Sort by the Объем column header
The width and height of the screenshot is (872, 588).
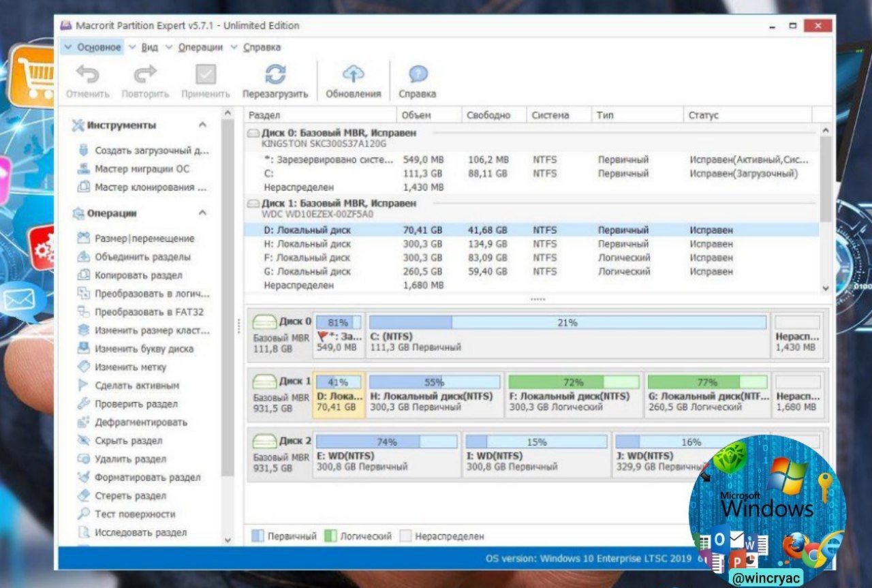[x=429, y=115]
